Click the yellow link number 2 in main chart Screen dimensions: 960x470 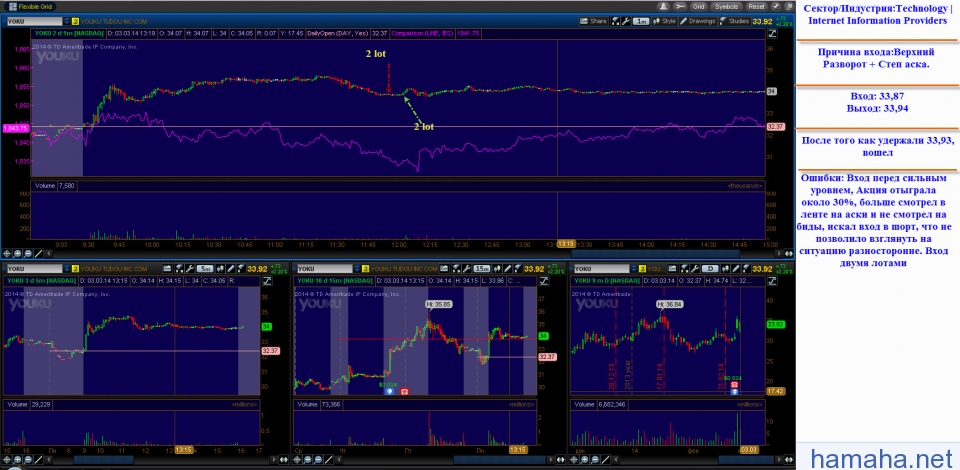(75, 21)
